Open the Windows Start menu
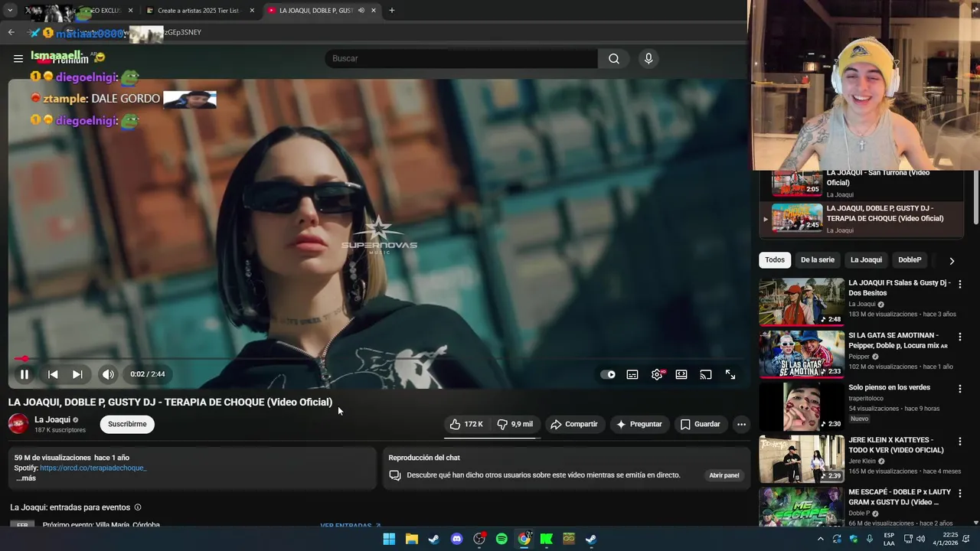 point(389,539)
